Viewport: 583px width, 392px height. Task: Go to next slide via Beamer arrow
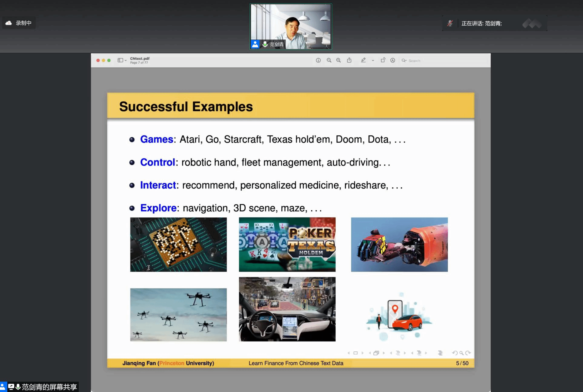(363, 353)
